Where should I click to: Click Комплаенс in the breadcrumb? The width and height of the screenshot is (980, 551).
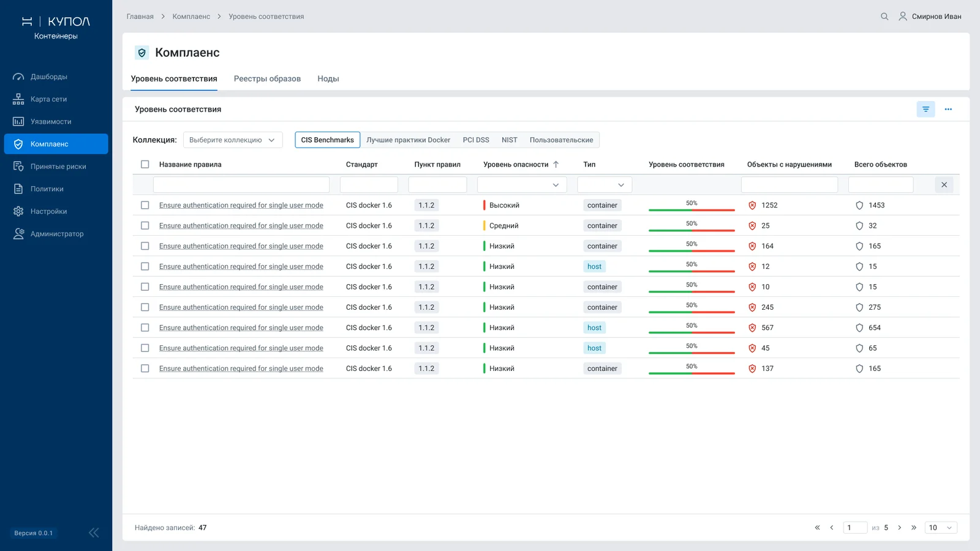(x=191, y=17)
